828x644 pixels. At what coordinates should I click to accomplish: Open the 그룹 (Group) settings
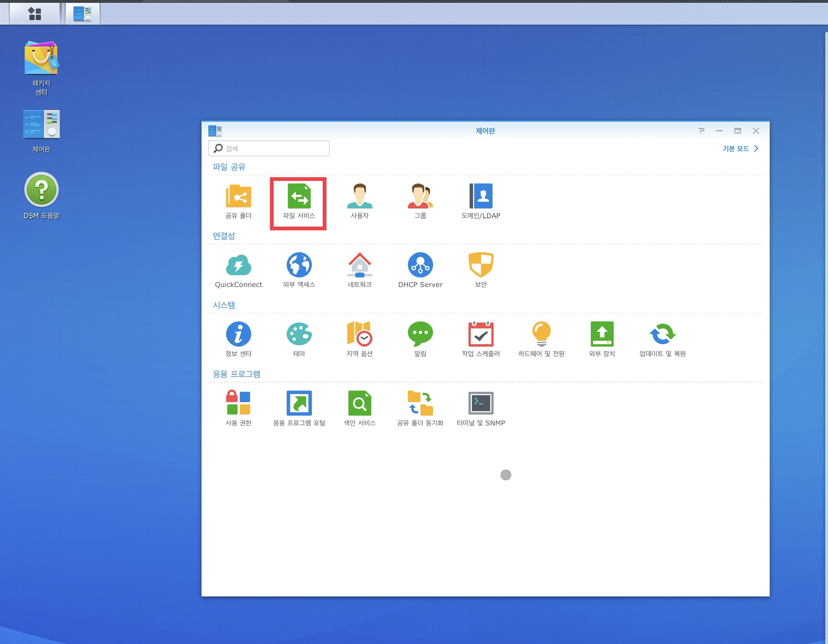(420, 202)
